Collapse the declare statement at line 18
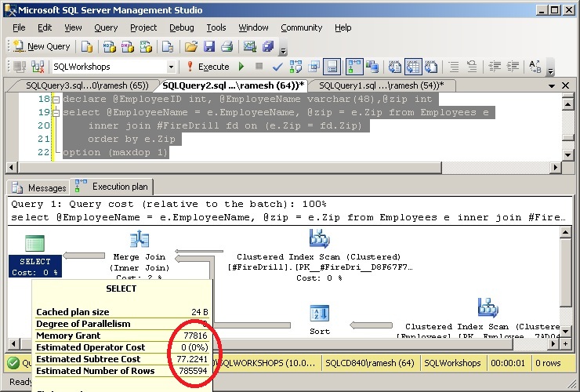Viewport: 580px width, 392px height. click(x=56, y=100)
